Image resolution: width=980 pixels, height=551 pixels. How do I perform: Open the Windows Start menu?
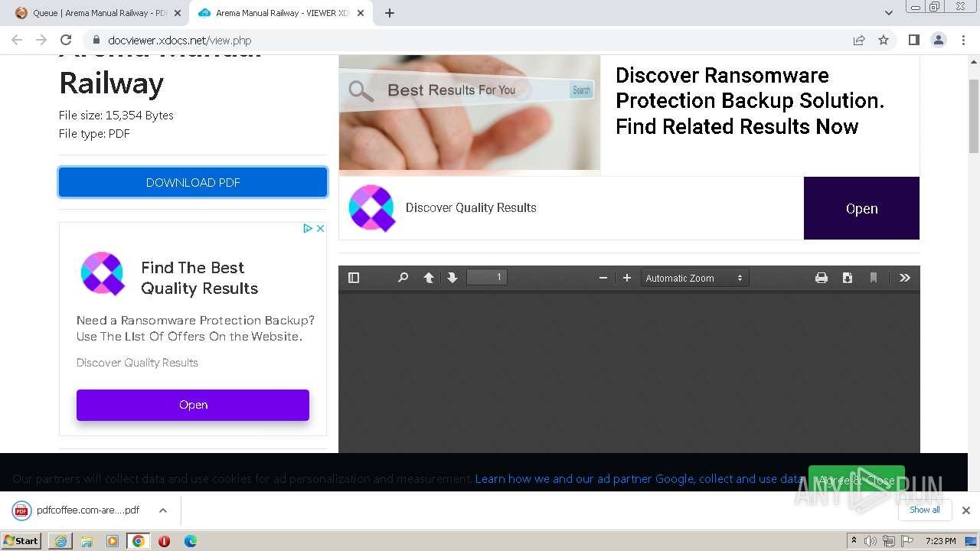[x=21, y=541]
